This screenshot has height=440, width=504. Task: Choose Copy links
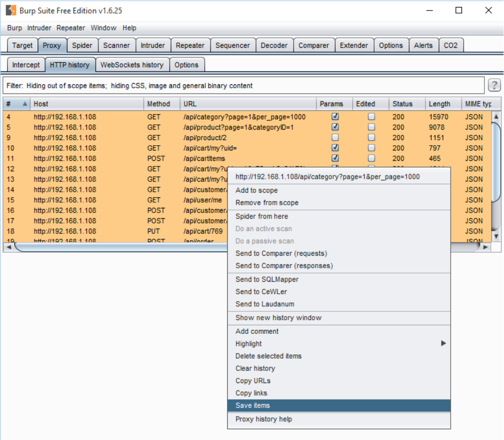(x=339, y=393)
